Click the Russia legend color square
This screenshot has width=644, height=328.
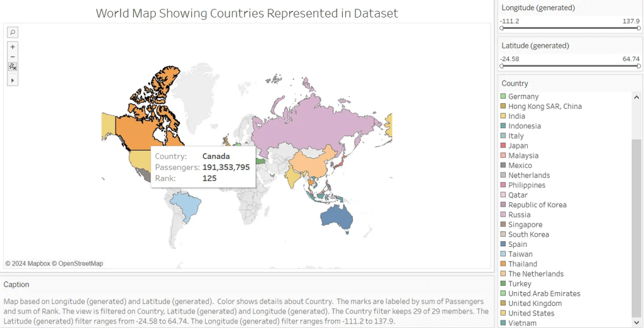pos(503,215)
